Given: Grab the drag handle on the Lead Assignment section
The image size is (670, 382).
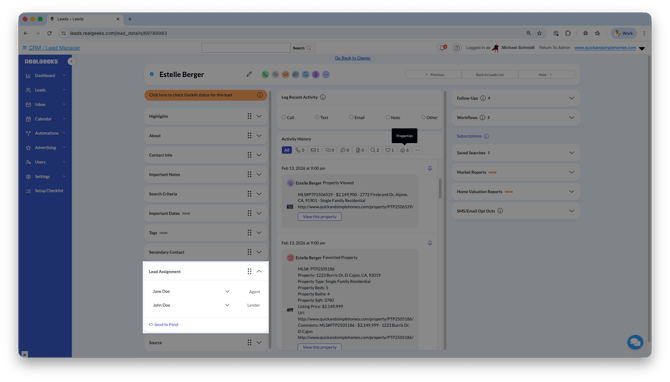Looking at the screenshot, I should click(x=250, y=271).
